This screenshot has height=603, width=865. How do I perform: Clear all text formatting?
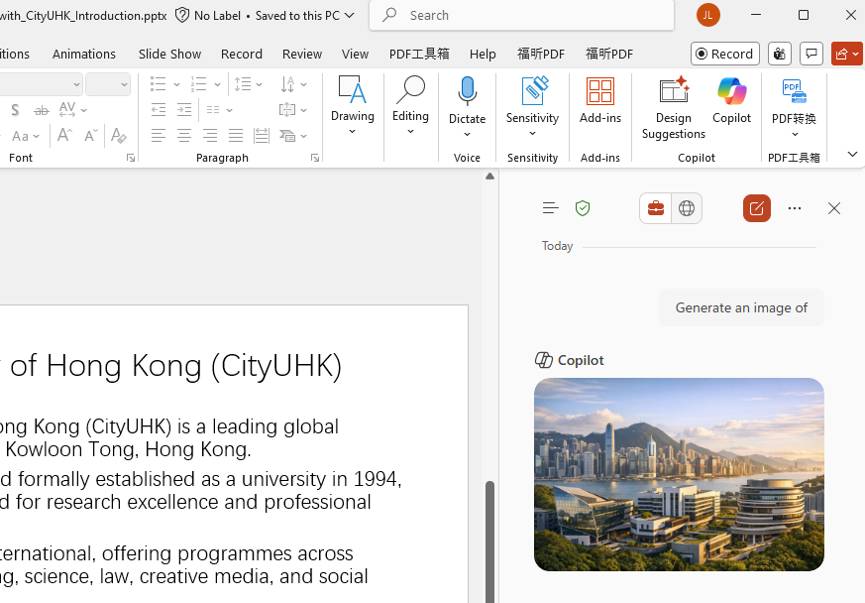pyautogui.click(x=119, y=136)
